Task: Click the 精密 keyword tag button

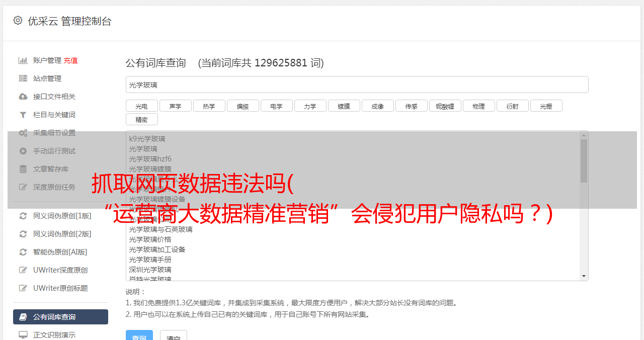Action: click(142, 119)
